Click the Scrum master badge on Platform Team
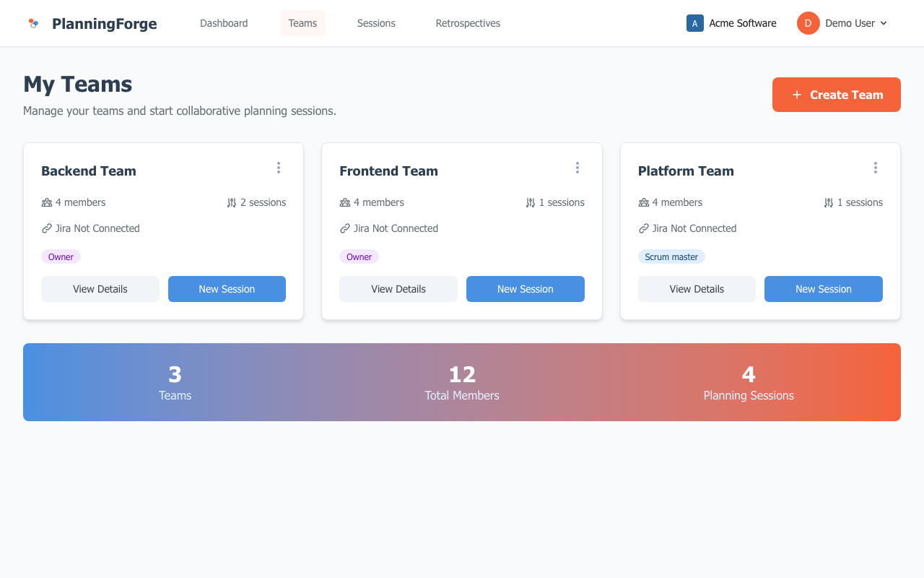 point(671,256)
